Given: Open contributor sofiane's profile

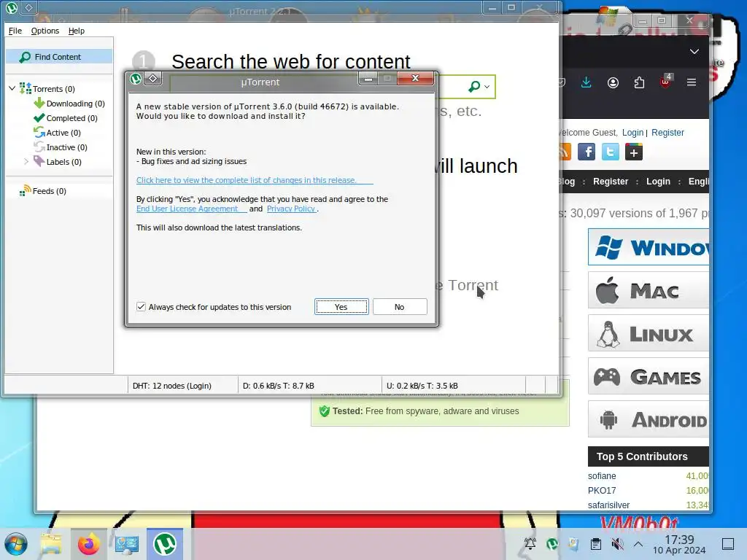Looking at the screenshot, I should pos(602,475).
